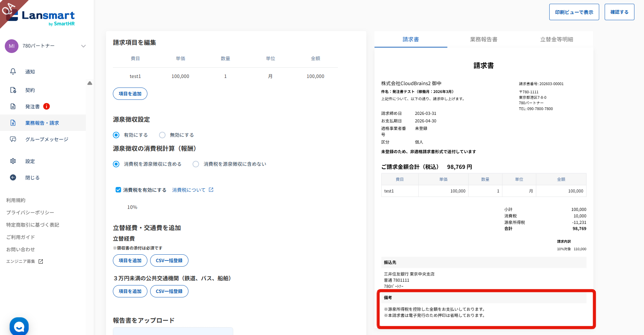
Task: Uncheck 消費税を有効にする checkbox
Action: 118,190
